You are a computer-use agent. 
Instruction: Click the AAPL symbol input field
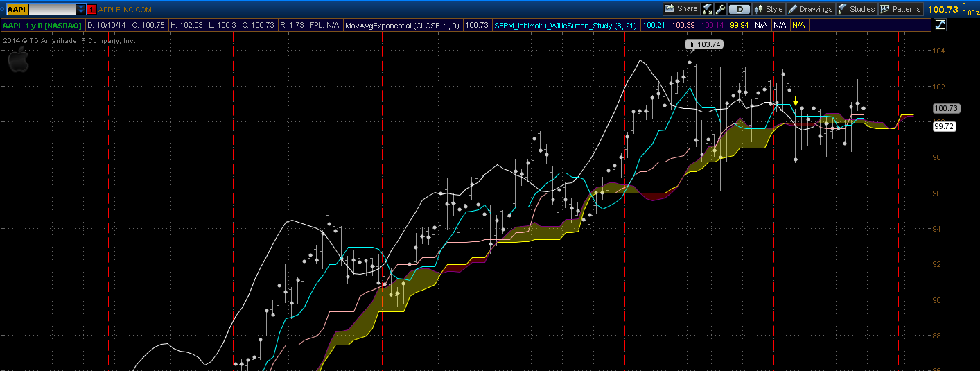point(40,9)
